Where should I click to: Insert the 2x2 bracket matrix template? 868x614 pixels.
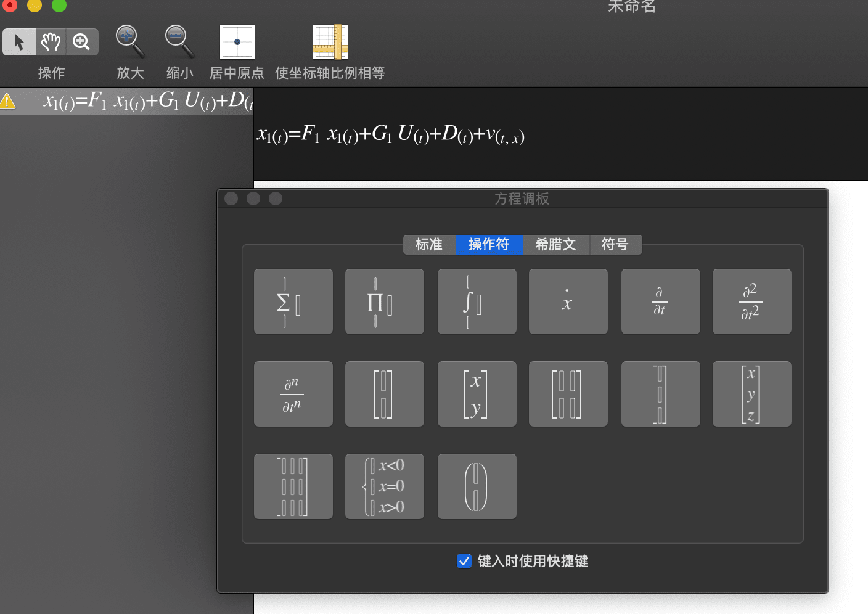pos(568,393)
